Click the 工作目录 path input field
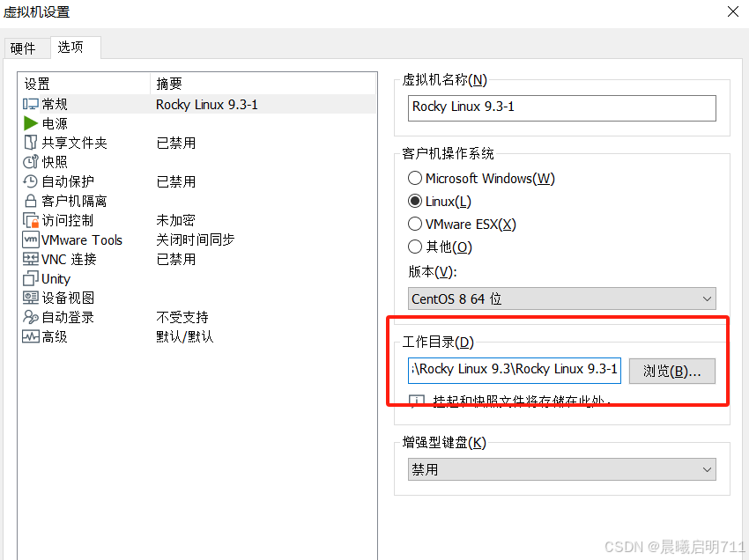The image size is (749, 560). pyautogui.click(x=515, y=371)
